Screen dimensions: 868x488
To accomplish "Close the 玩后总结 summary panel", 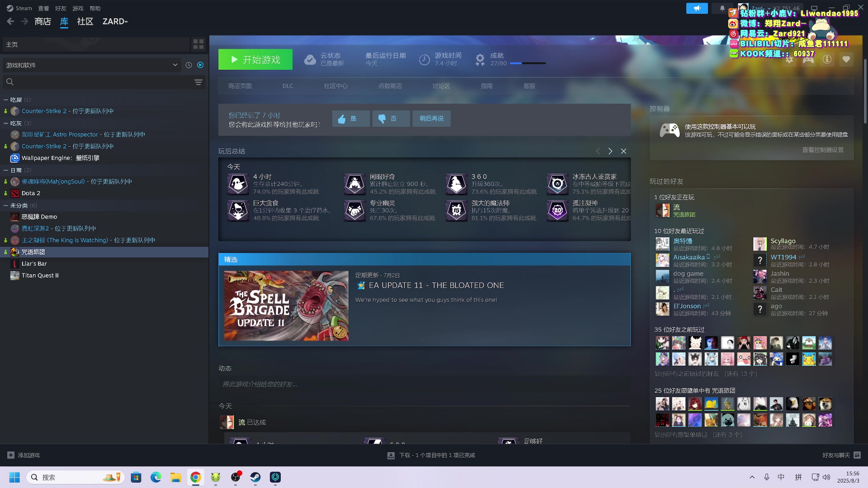I will [x=624, y=151].
